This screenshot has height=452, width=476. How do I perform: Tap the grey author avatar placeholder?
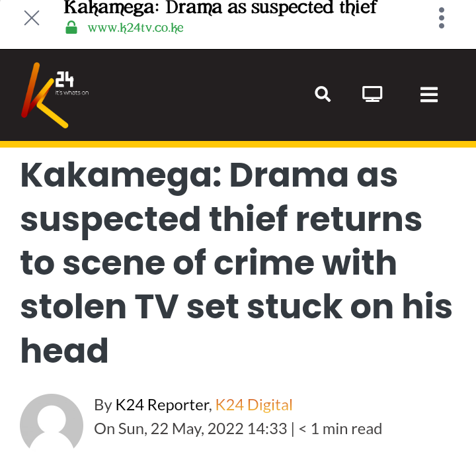(52, 422)
